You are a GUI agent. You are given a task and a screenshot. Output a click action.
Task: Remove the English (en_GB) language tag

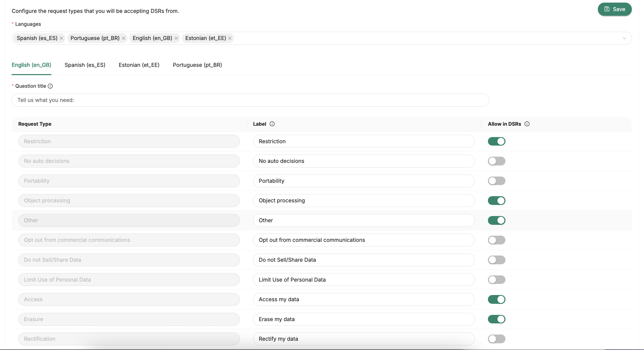[176, 38]
